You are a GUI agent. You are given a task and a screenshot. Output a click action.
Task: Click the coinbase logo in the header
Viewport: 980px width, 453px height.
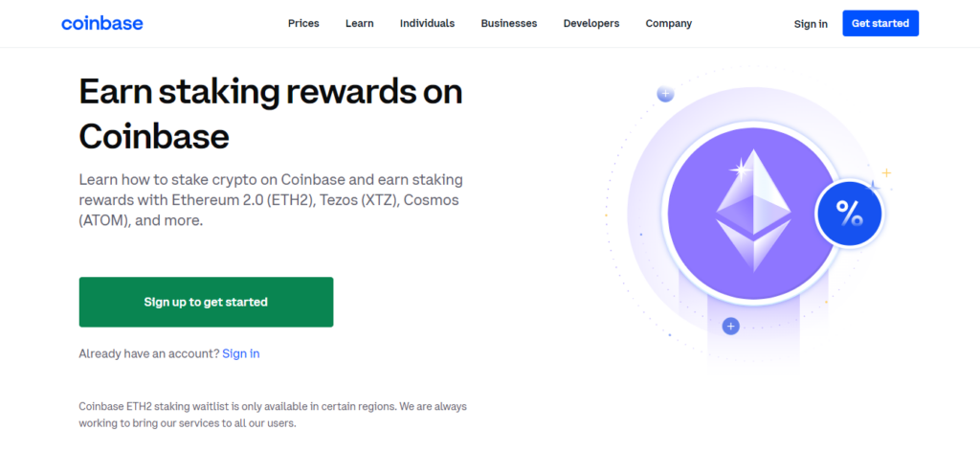[x=101, y=24]
